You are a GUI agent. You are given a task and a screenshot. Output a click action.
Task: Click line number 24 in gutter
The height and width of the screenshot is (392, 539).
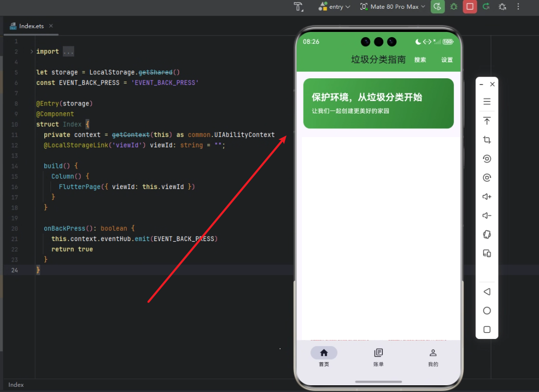tap(14, 270)
